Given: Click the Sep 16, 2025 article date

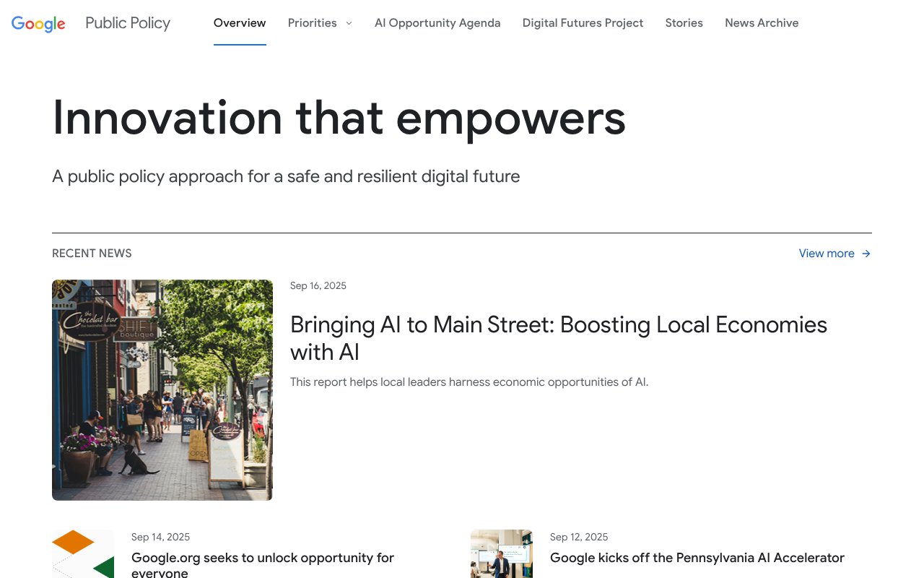Looking at the screenshot, I should (318, 286).
